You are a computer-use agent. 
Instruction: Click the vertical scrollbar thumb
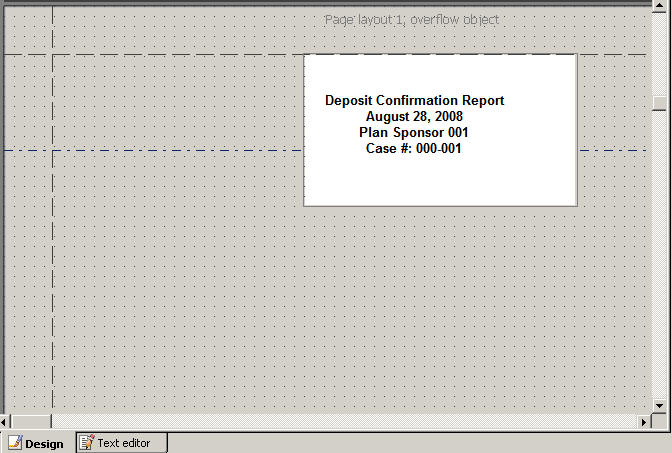659,103
